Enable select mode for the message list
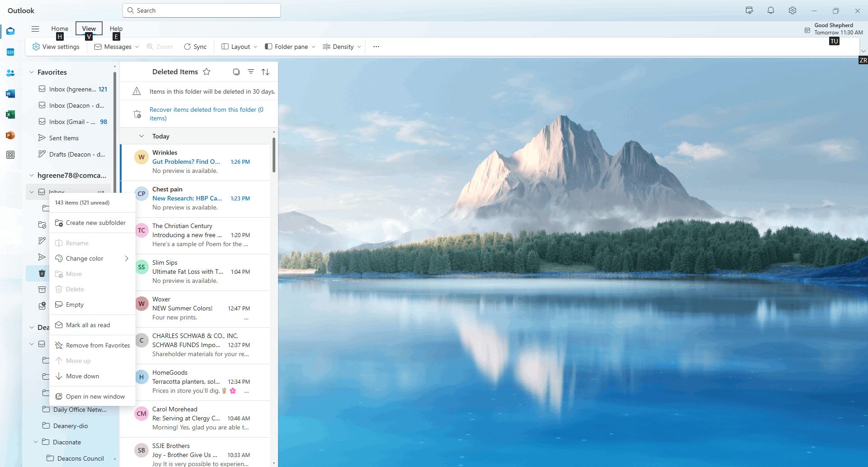This screenshot has width=868, height=467. click(236, 71)
